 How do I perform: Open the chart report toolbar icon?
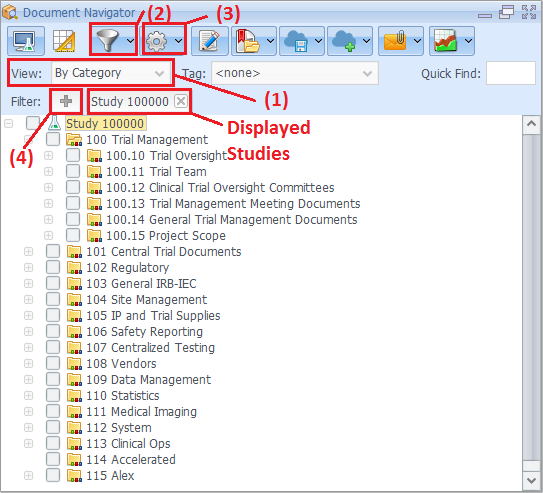point(452,41)
